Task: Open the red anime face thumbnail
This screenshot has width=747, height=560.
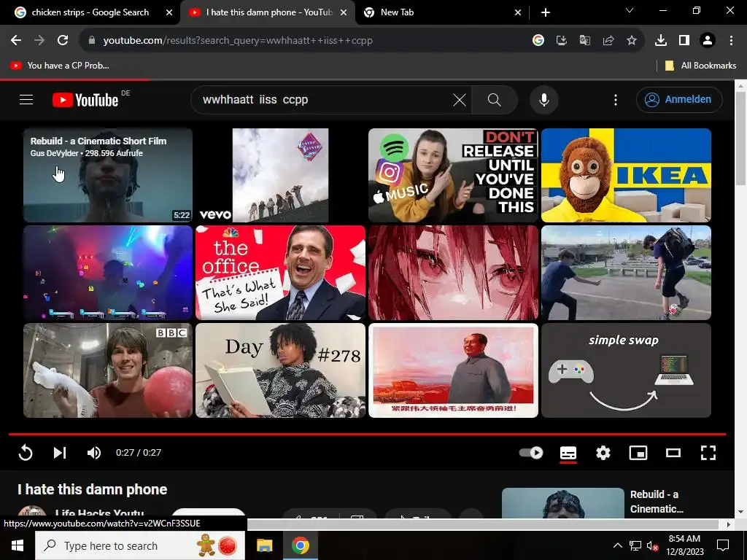Action: point(453,273)
